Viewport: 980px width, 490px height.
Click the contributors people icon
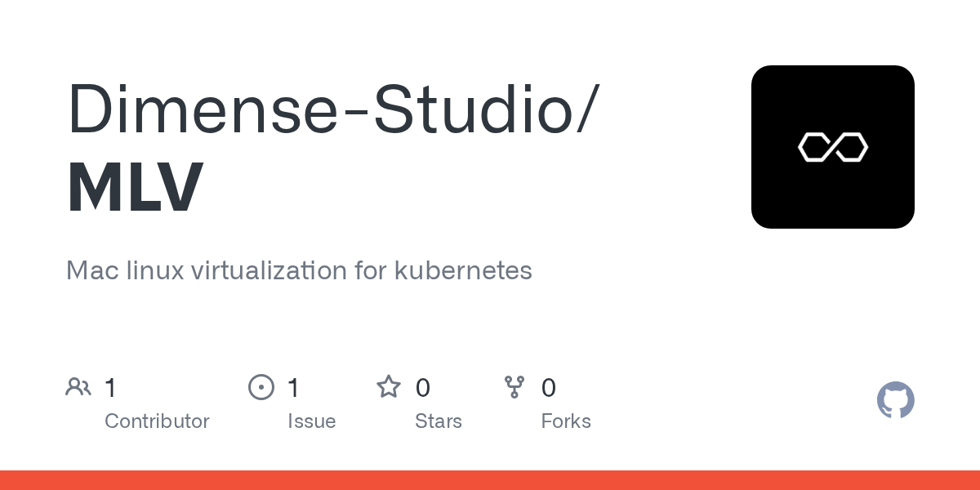[x=78, y=387]
